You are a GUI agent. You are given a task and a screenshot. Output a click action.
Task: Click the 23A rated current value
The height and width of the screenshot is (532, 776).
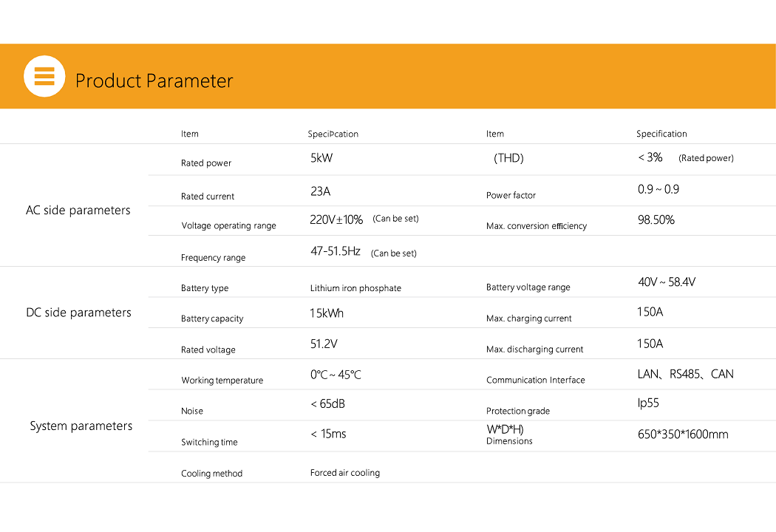pos(320,191)
